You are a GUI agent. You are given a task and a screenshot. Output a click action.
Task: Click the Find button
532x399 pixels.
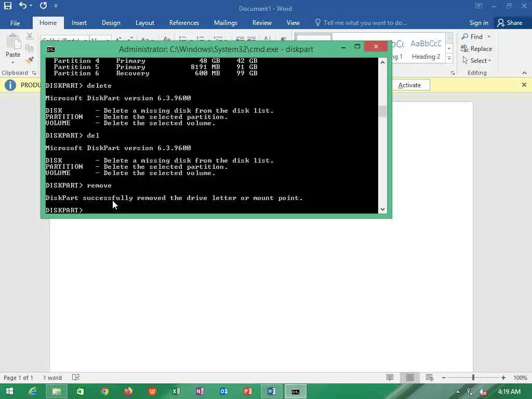472,37
